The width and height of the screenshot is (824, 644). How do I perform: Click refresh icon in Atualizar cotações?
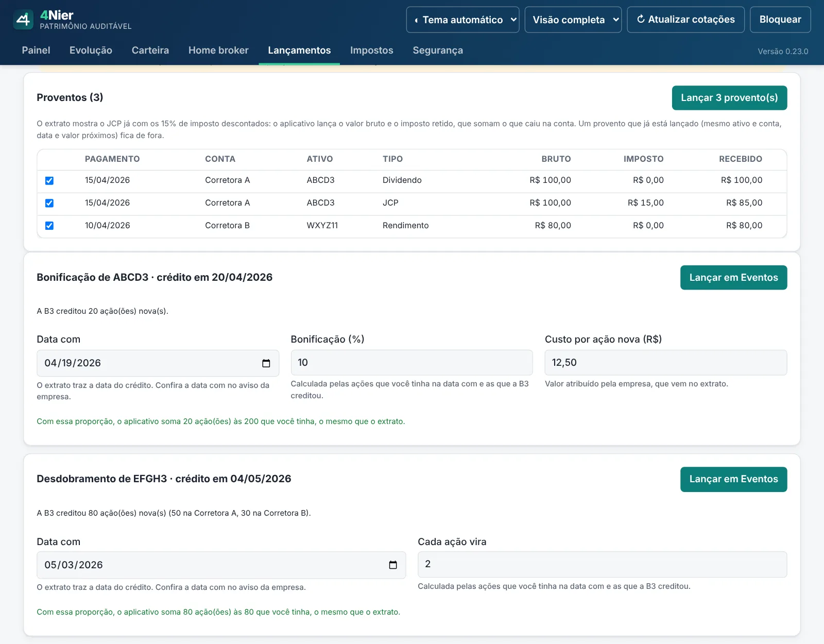[641, 19]
